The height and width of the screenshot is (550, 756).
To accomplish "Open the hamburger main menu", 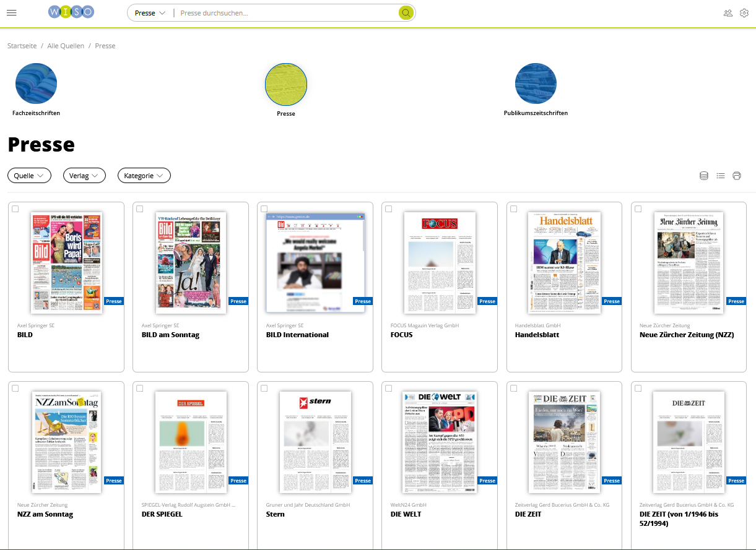I will (x=11, y=13).
